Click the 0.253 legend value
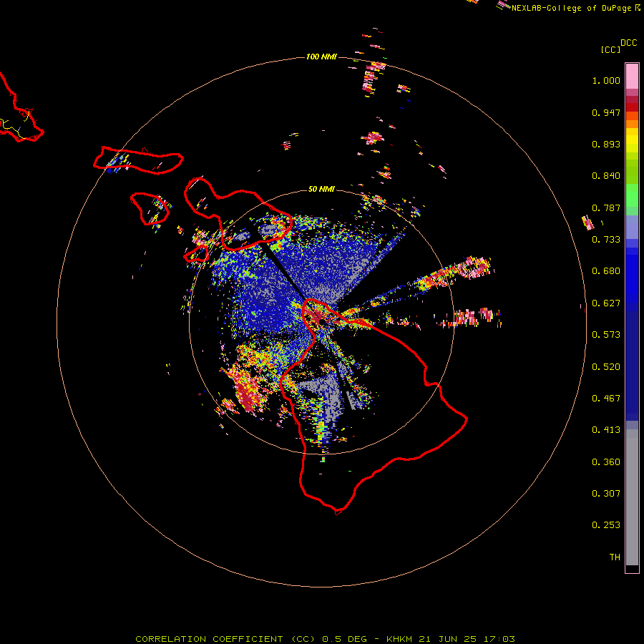644x644 pixels. (606, 525)
